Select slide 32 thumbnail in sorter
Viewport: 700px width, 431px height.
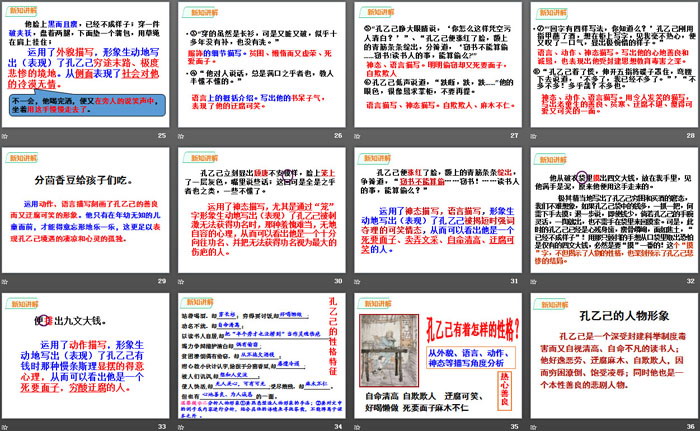coord(614,210)
